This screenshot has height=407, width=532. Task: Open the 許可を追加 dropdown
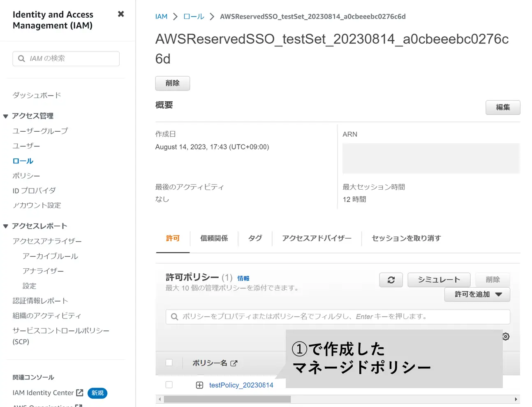click(x=477, y=294)
